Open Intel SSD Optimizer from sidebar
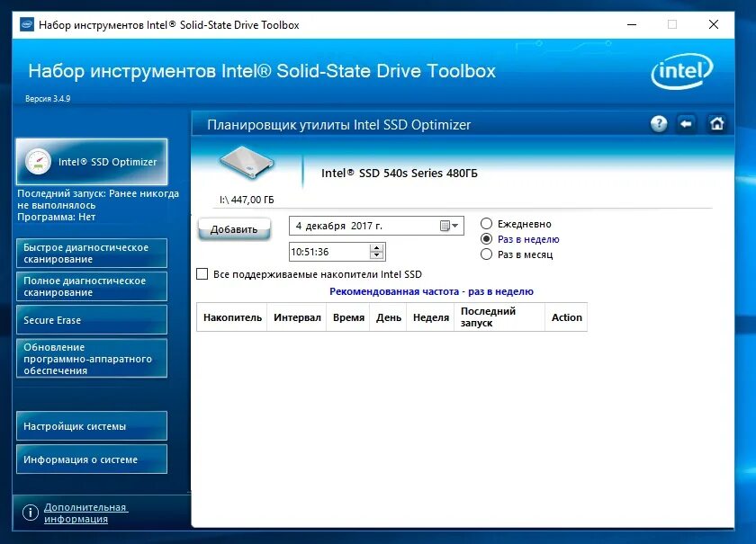This screenshot has width=756, height=544. pos(92,162)
